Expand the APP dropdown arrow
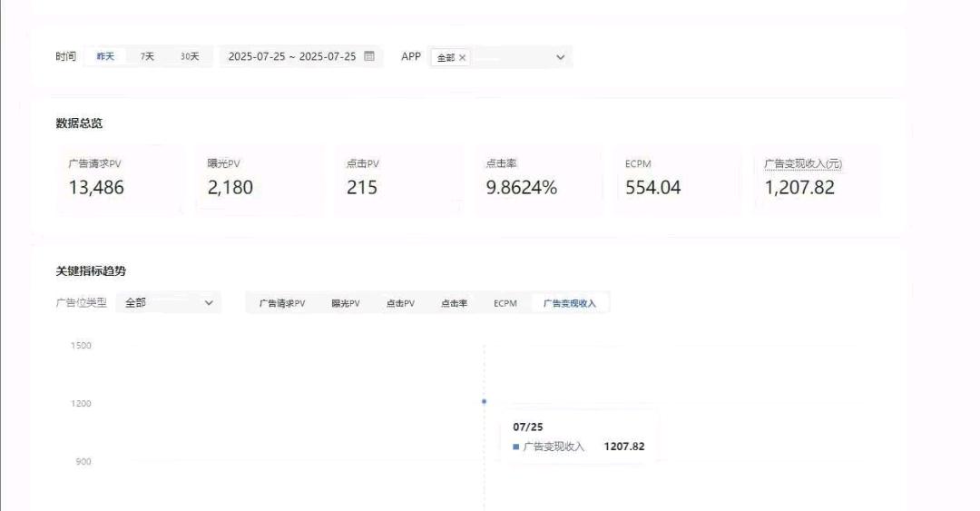The width and height of the screenshot is (980, 511). [560, 57]
